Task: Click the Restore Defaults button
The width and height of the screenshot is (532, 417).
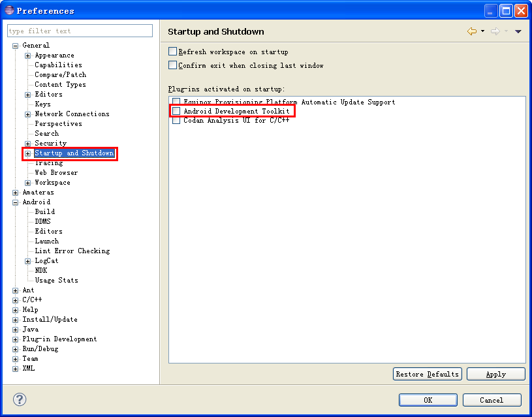Action: [x=427, y=374]
